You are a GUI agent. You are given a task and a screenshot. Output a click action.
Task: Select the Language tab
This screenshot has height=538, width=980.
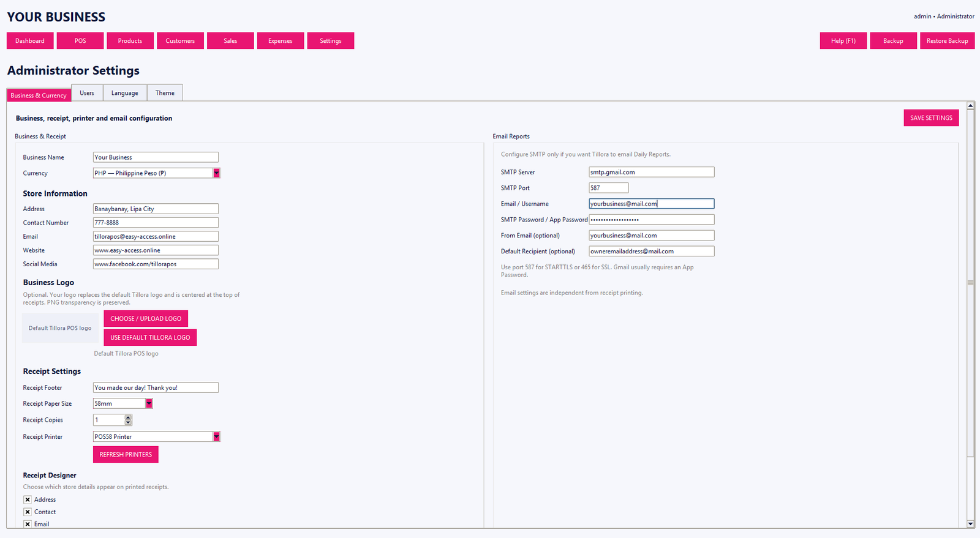point(125,93)
